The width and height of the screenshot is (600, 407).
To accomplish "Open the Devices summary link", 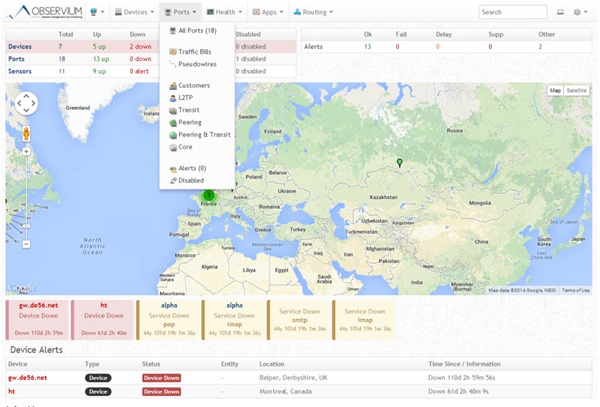I will [x=20, y=47].
